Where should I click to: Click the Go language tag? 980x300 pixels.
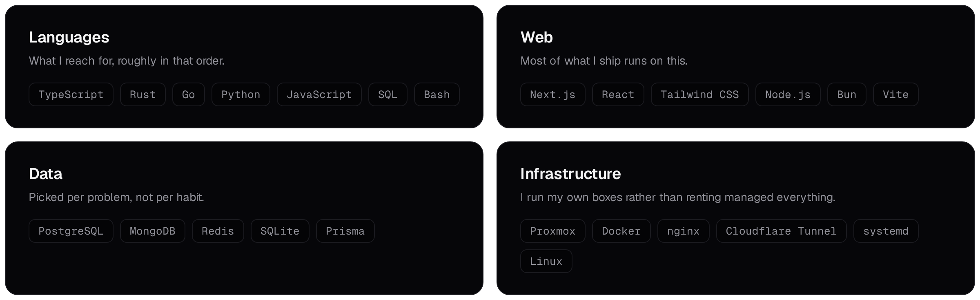pyautogui.click(x=189, y=94)
